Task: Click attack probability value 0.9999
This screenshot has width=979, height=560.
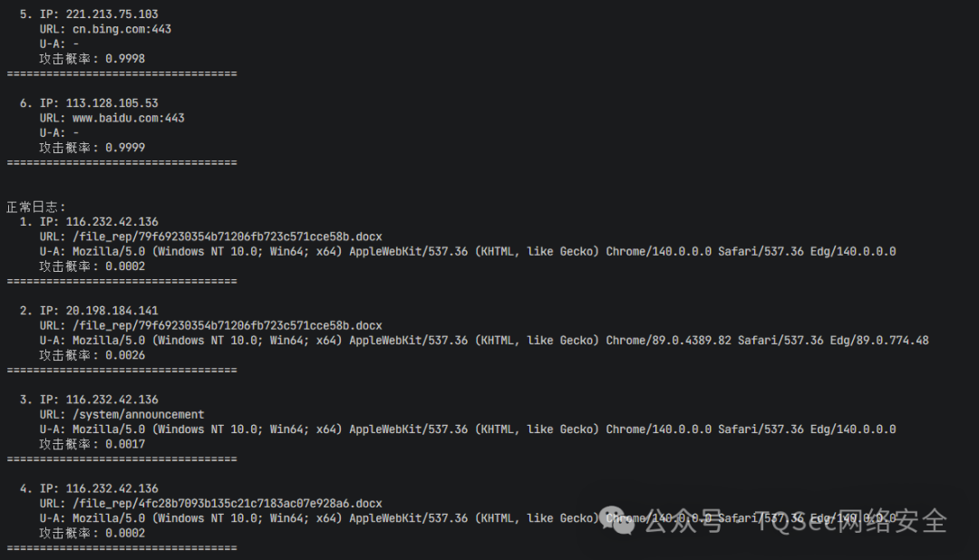Action: tap(124, 148)
